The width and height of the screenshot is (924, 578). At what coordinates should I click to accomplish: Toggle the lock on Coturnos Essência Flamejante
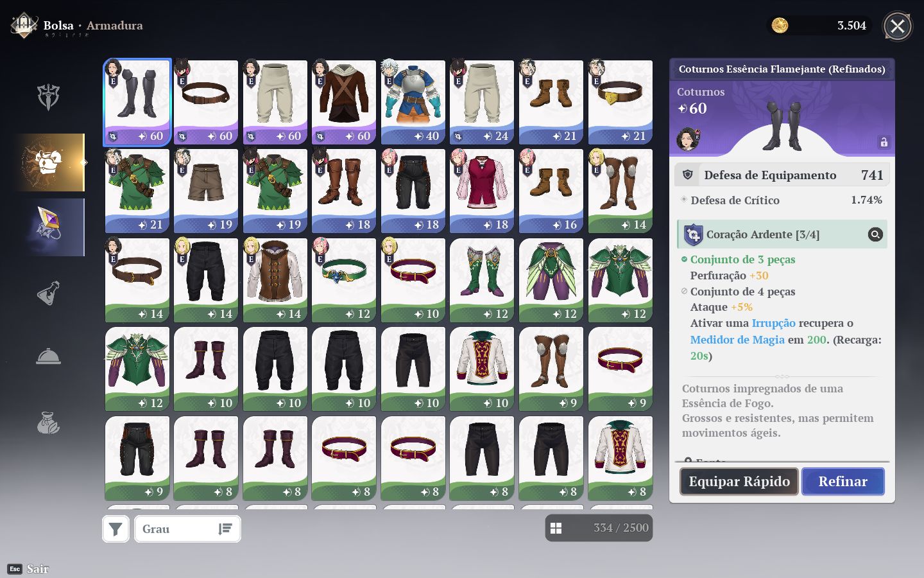884,142
